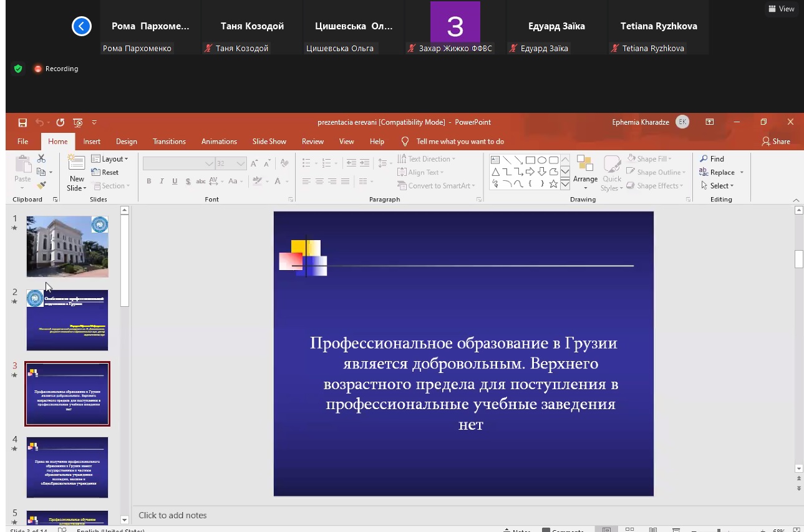Pick the oval shape in gallery

tap(541, 160)
